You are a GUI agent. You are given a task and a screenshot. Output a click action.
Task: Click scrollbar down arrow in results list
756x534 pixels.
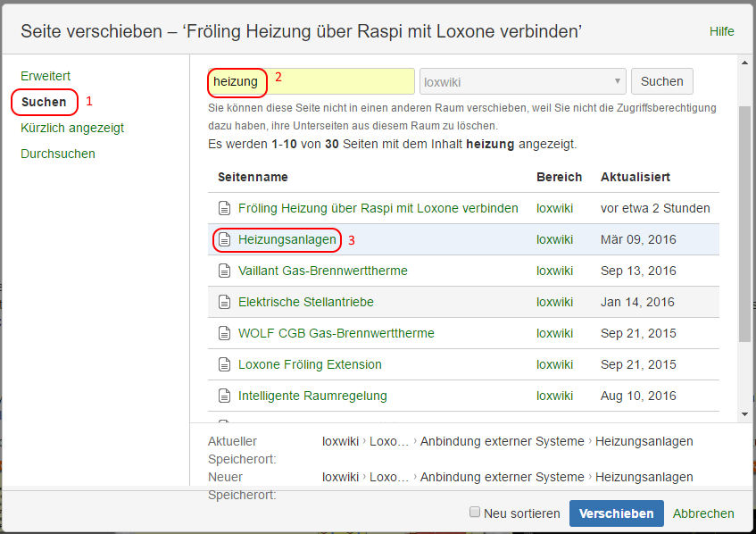(745, 414)
